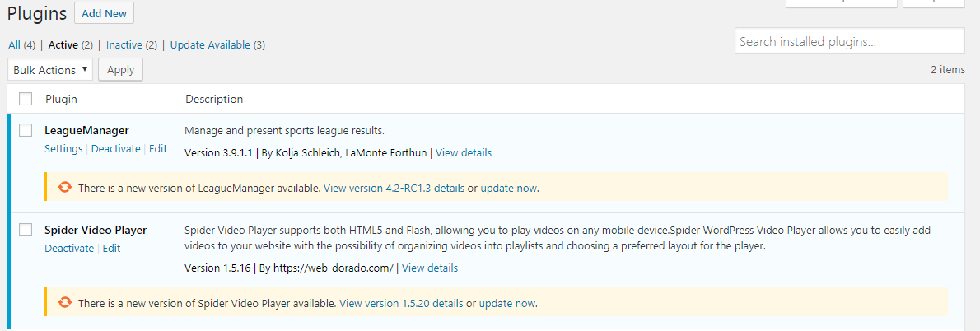
Task: Switch to Inactive plugins filter
Action: point(124,45)
